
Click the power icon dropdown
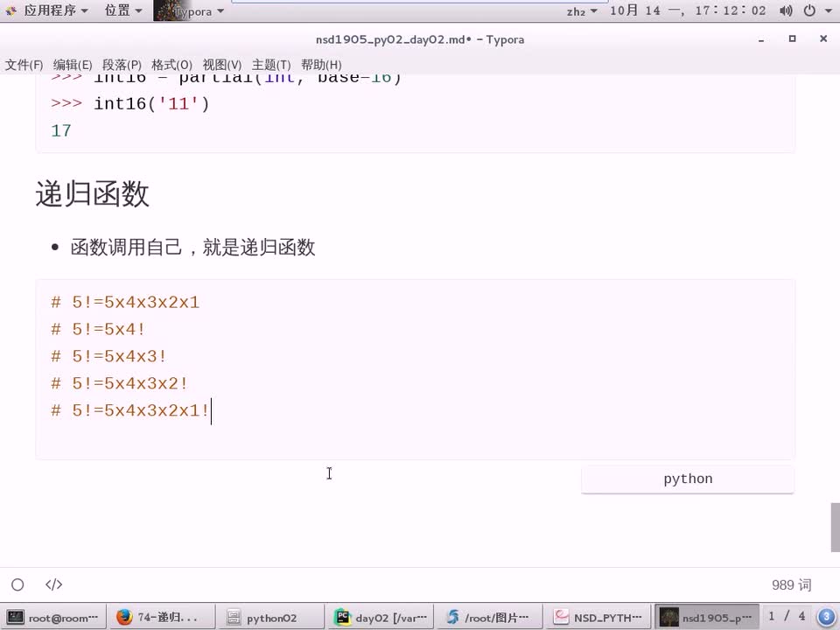tap(816, 10)
